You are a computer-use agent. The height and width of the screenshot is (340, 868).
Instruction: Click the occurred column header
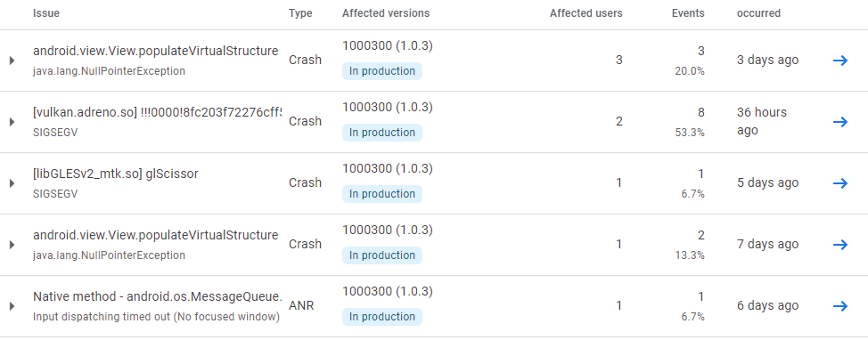pos(758,13)
